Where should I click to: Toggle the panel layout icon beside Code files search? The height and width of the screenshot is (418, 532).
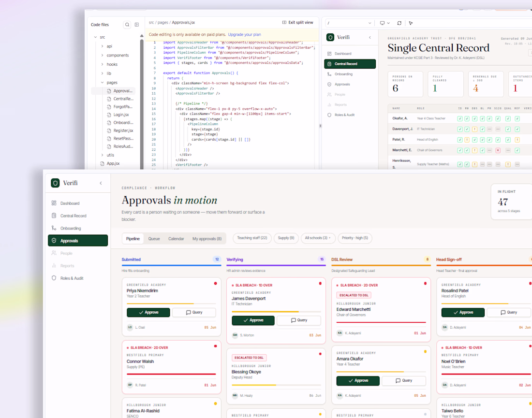[137, 25]
